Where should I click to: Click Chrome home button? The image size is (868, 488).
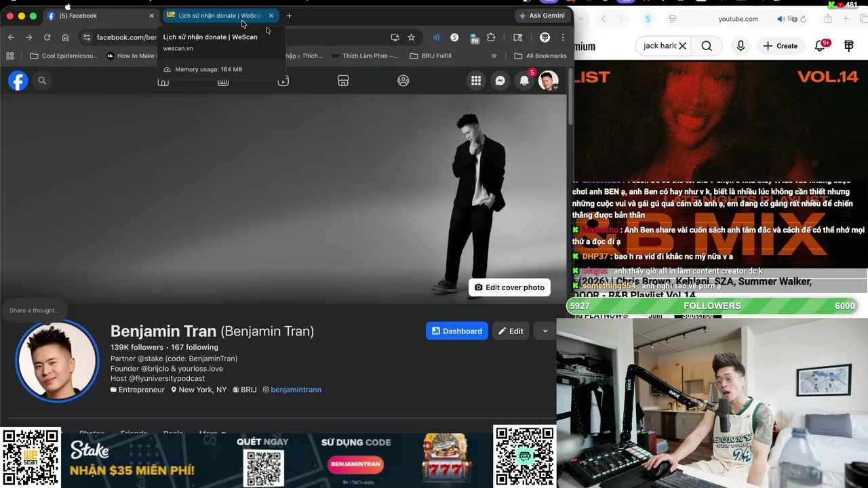click(x=65, y=37)
